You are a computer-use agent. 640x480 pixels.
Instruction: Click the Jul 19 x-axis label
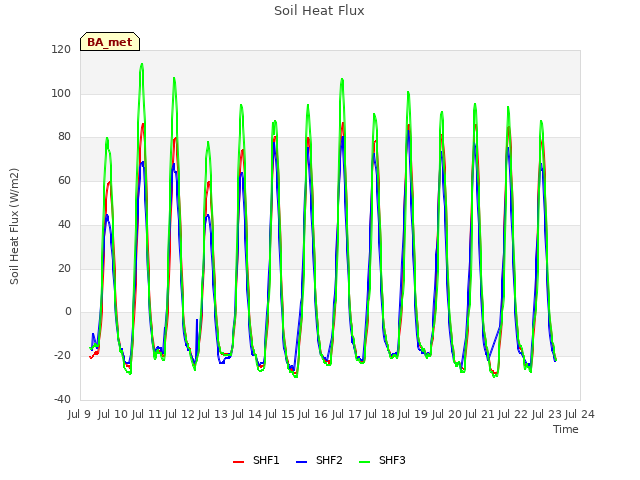click(x=412, y=414)
